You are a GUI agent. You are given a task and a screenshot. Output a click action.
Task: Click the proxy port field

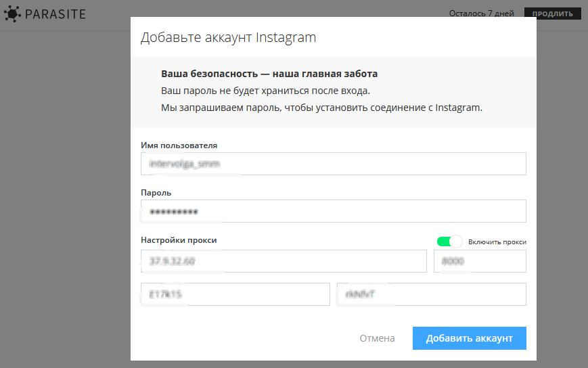480,261
